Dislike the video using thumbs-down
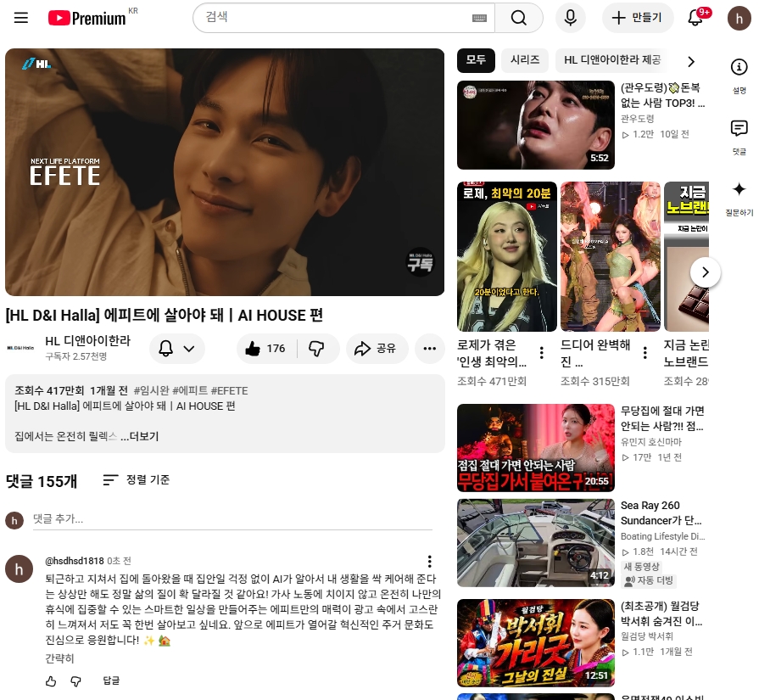Viewport: 770px width, 700px height. 317,349
